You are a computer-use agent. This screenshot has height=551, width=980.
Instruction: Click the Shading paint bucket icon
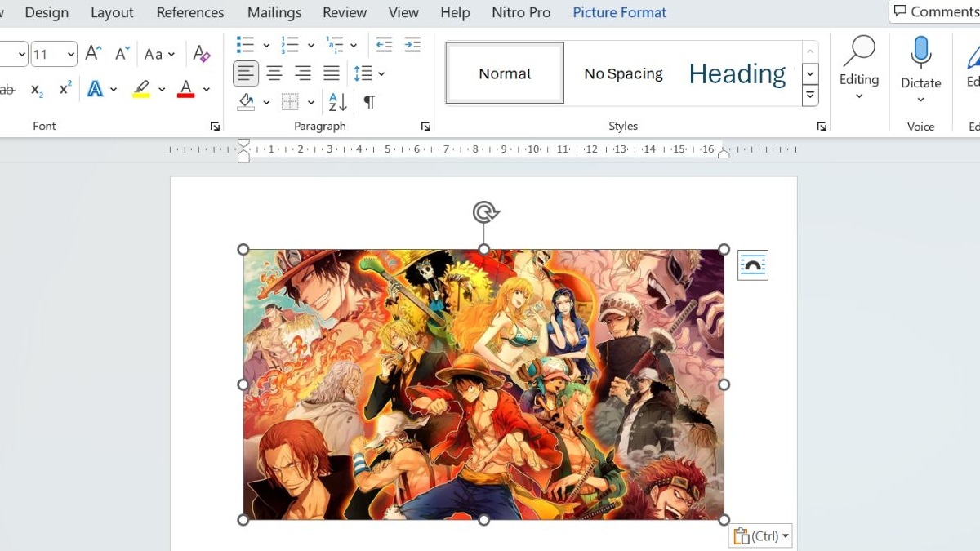246,102
